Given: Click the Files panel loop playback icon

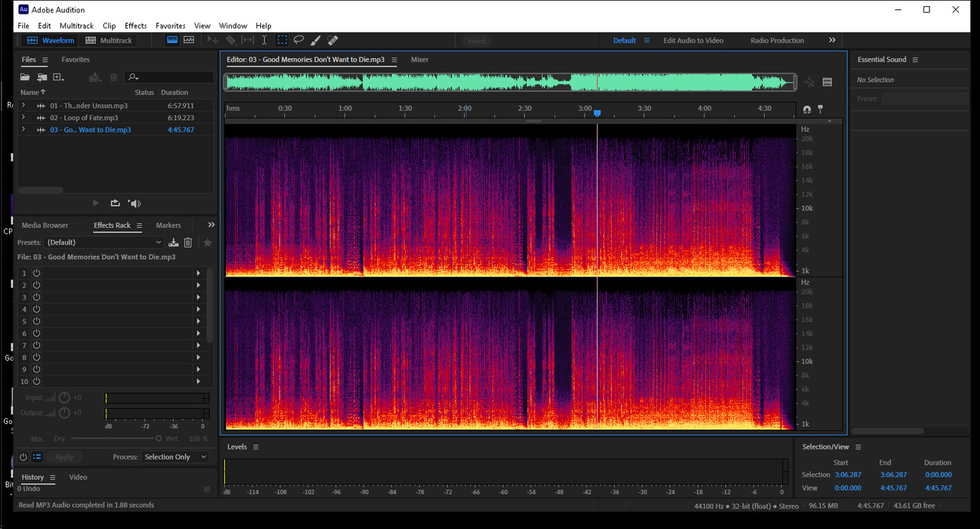Looking at the screenshot, I should 115,203.
